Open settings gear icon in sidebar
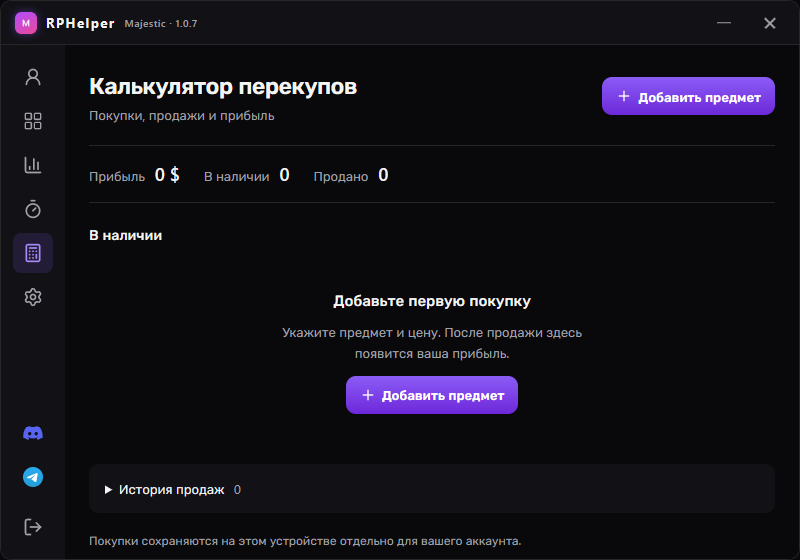800x560 pixels. tap(33, 297)
